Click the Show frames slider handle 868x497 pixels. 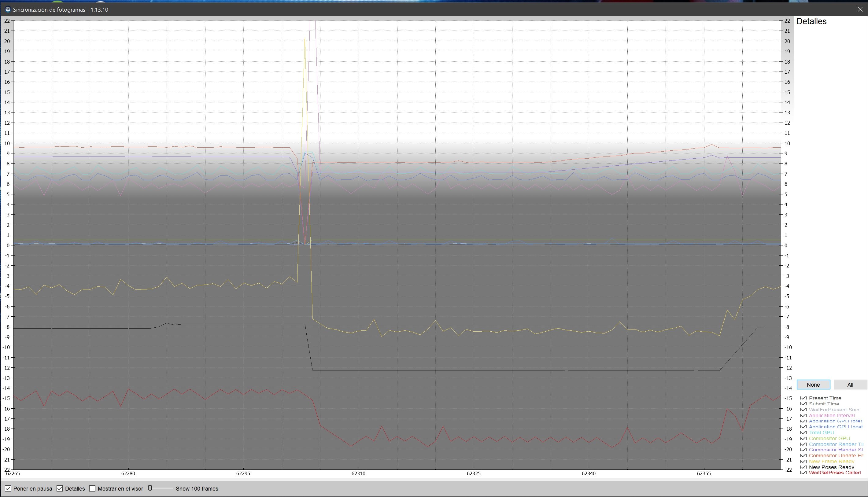[150, 488]
